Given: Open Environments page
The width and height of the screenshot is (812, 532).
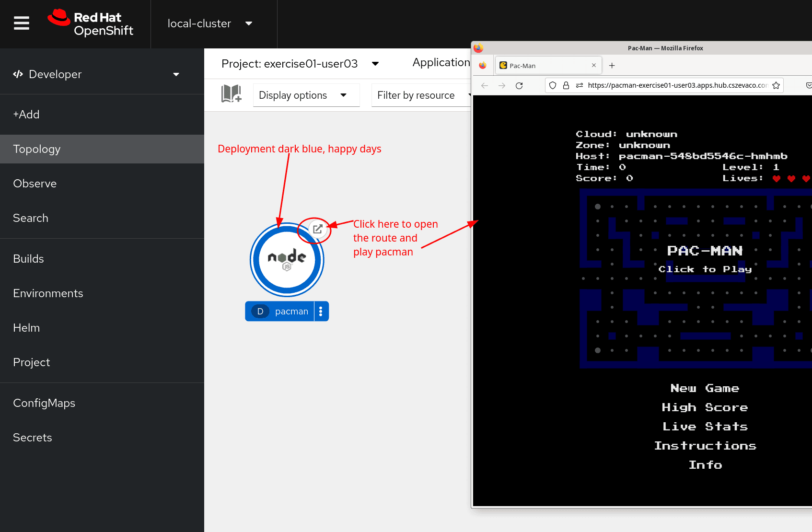Looking at the screenshot, I should (102, 293).
